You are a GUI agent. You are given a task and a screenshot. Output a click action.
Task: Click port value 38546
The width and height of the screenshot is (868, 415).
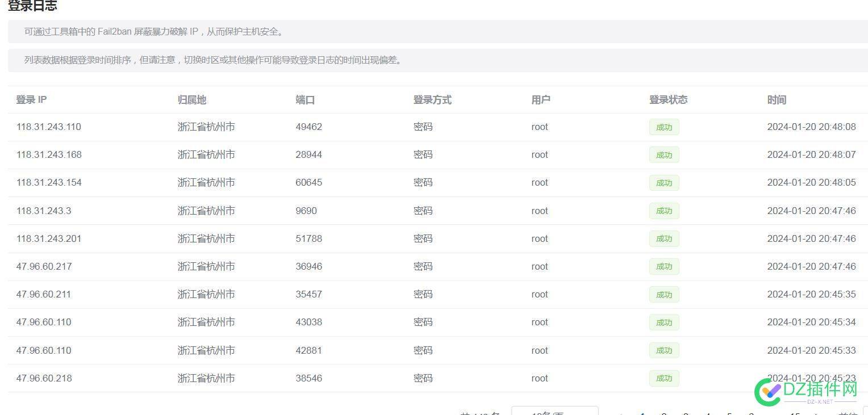[308, 379]
